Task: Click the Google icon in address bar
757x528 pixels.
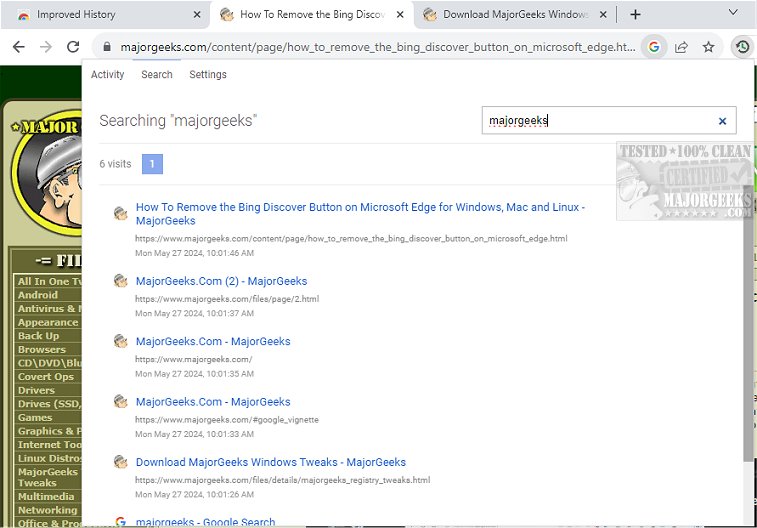Action: click(x=654, y=47)
